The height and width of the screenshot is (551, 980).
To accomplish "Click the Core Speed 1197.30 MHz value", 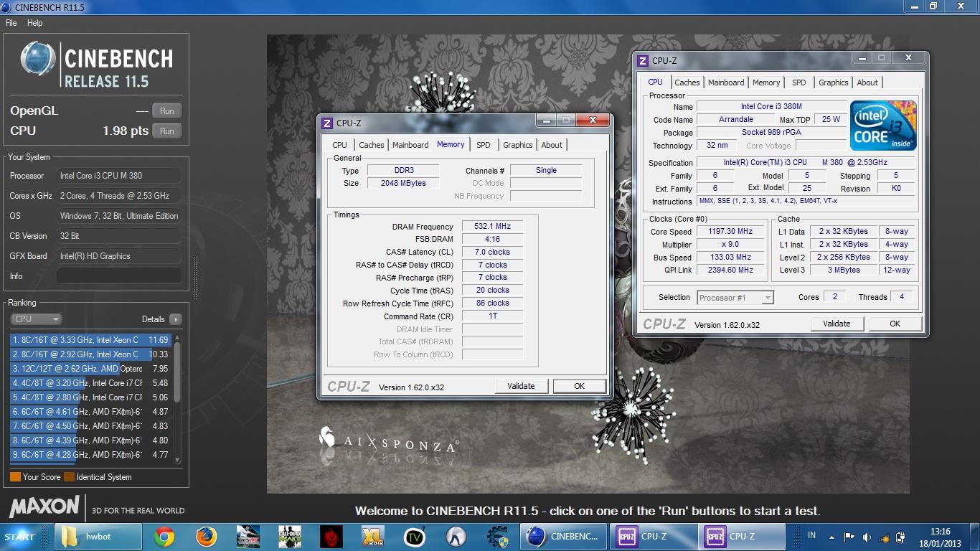I will [732, 232].
